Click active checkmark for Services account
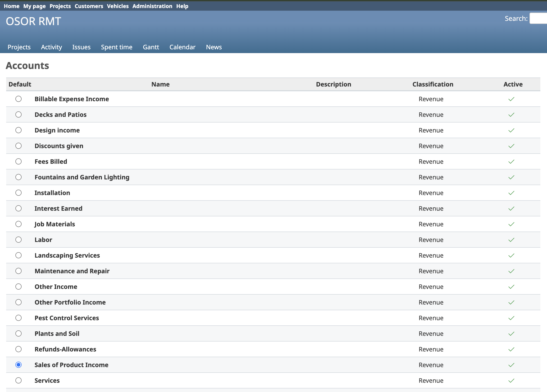Screen dimensions: 547x392 click(x=511, y=381)
